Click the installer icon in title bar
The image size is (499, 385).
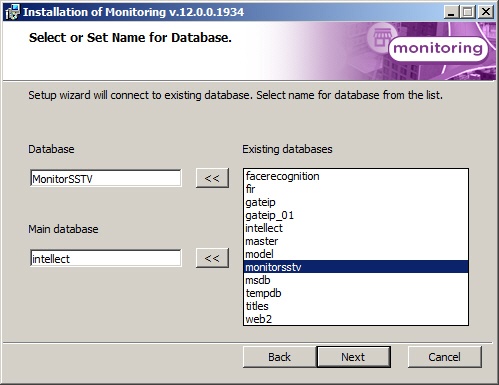[12, 12]
